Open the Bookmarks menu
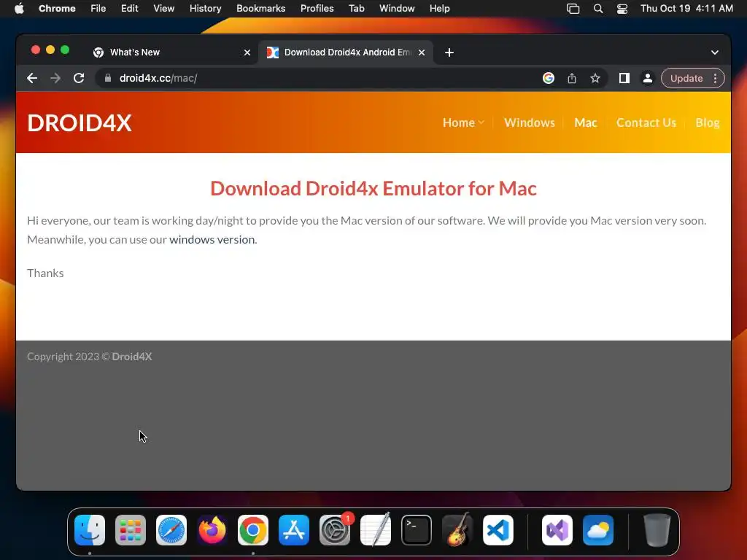Viewport: 747px width, 560px height. tap(260, 9)
